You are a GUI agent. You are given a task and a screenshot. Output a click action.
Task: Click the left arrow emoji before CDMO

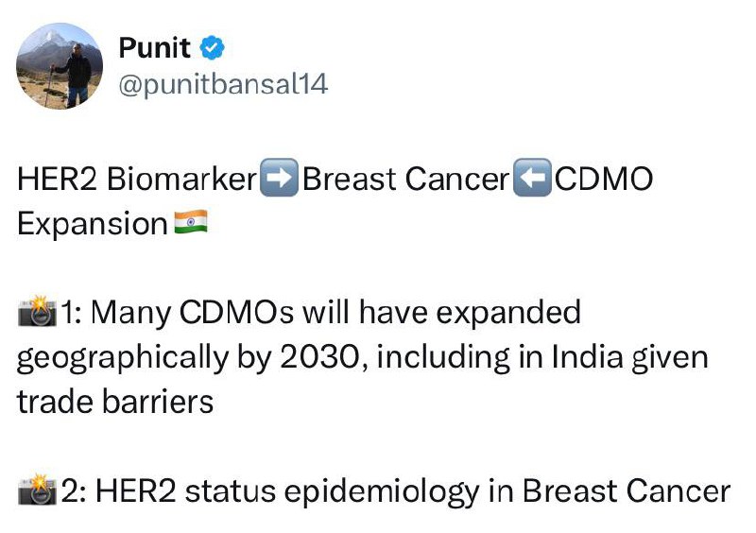pyautogui.click(x=531, y=180)
